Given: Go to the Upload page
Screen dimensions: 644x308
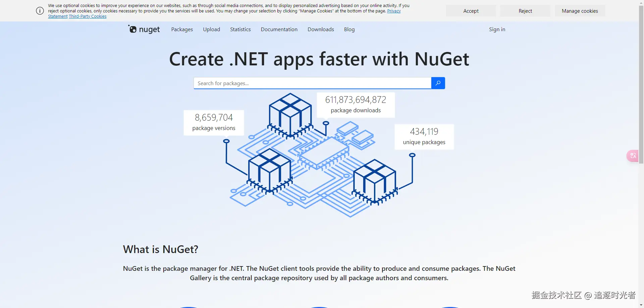Looking at the screenshot, I should tap(212, 29).
